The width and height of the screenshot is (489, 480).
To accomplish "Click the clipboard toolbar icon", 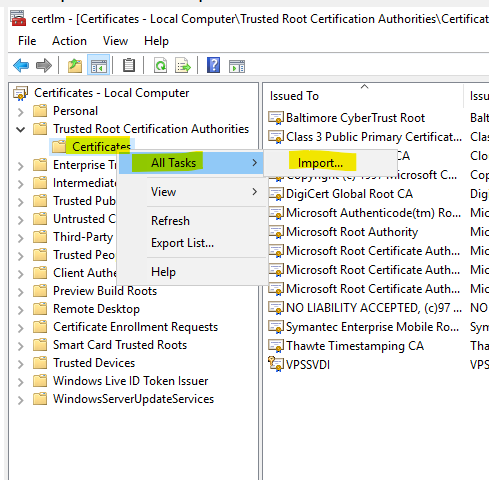I will [129, 65].
